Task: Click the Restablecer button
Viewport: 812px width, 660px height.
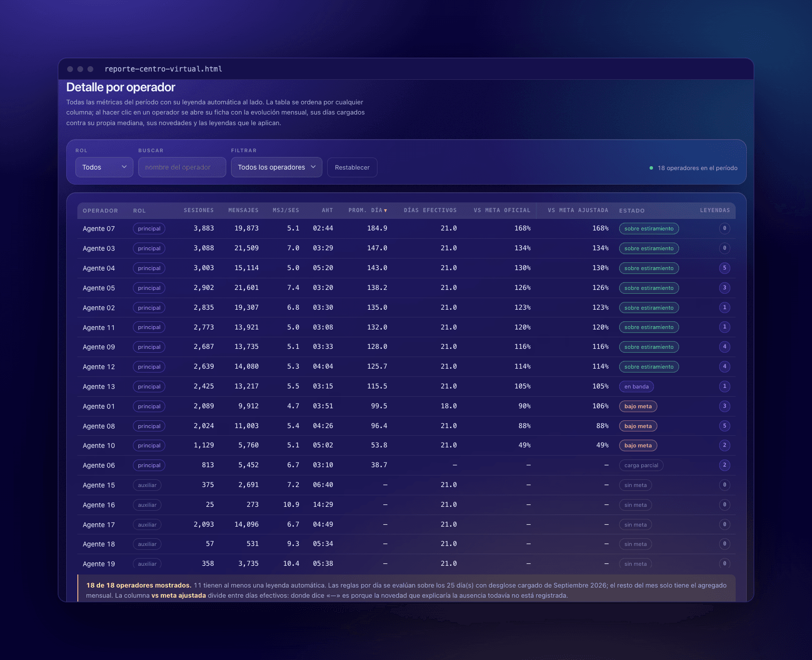Action: pos(352,168)
